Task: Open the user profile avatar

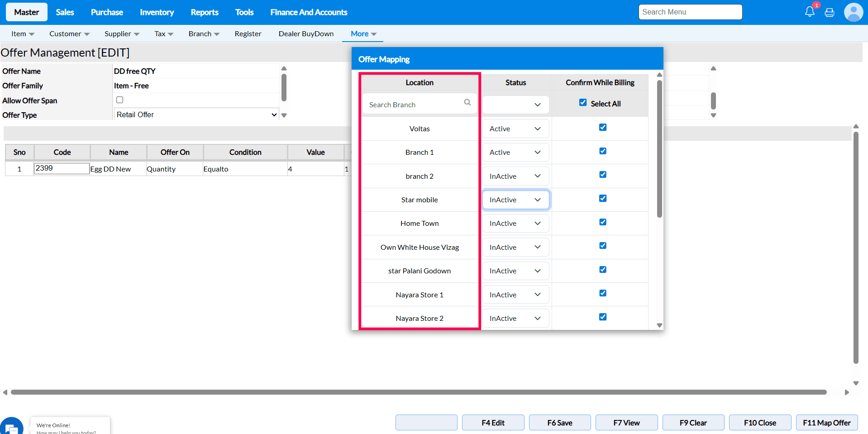Action: [853, 12]
